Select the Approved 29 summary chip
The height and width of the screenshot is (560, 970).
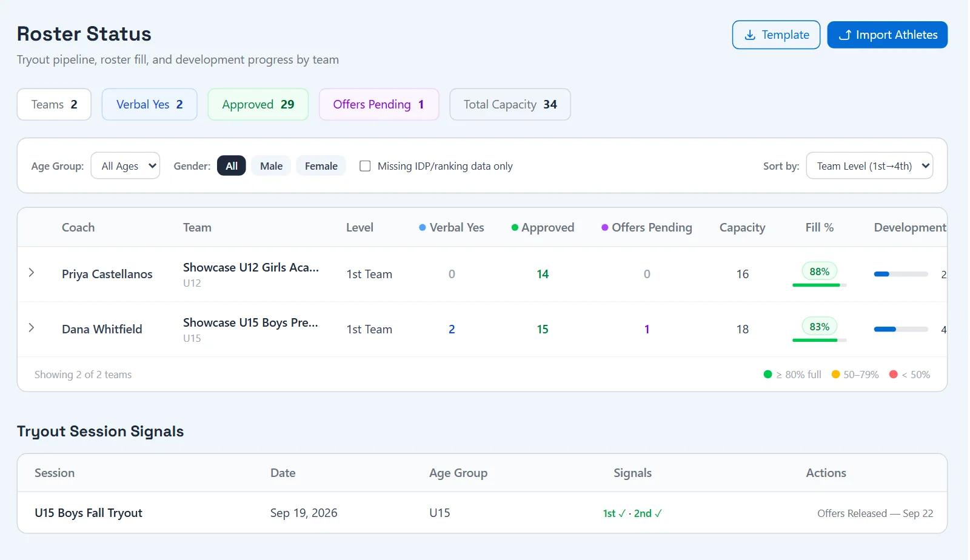click(x=258, y=104)
